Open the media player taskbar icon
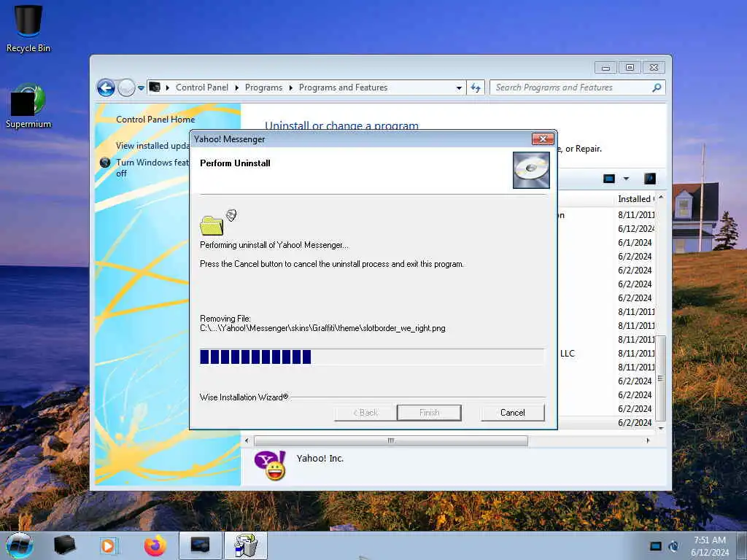Viewport: 747px width, 560px height. (x=109, y=545)
